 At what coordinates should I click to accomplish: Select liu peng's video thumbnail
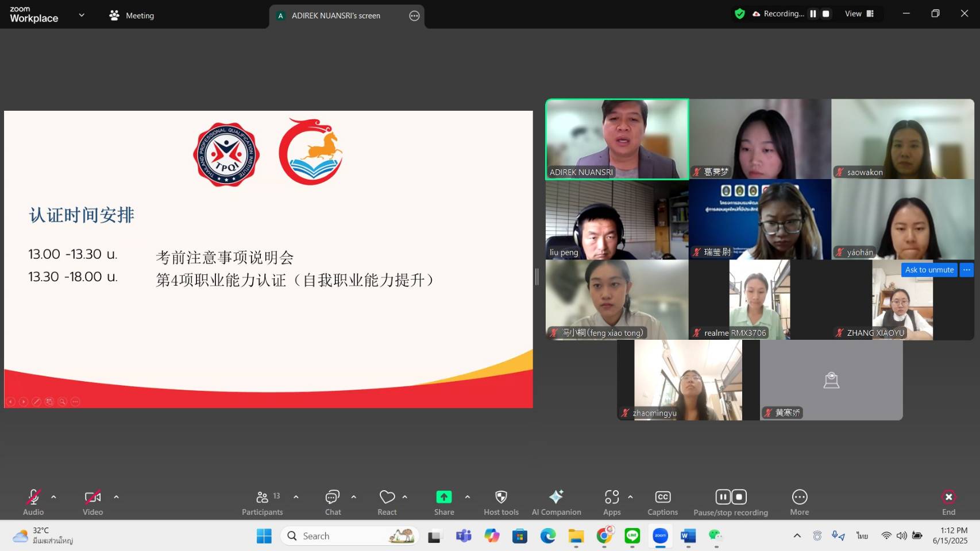616,219
